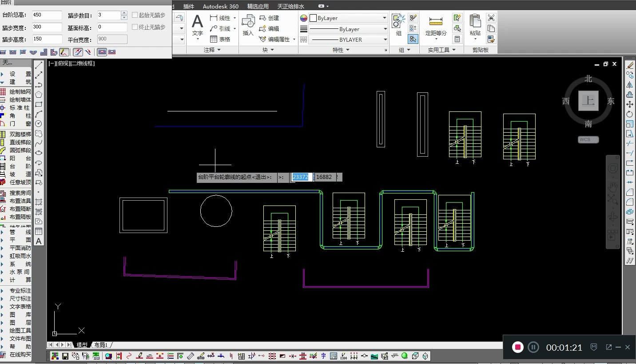Select the line draw tool in vertical toolbar
636x364 pixels.
pyautogui.click(x=39, y=65)
